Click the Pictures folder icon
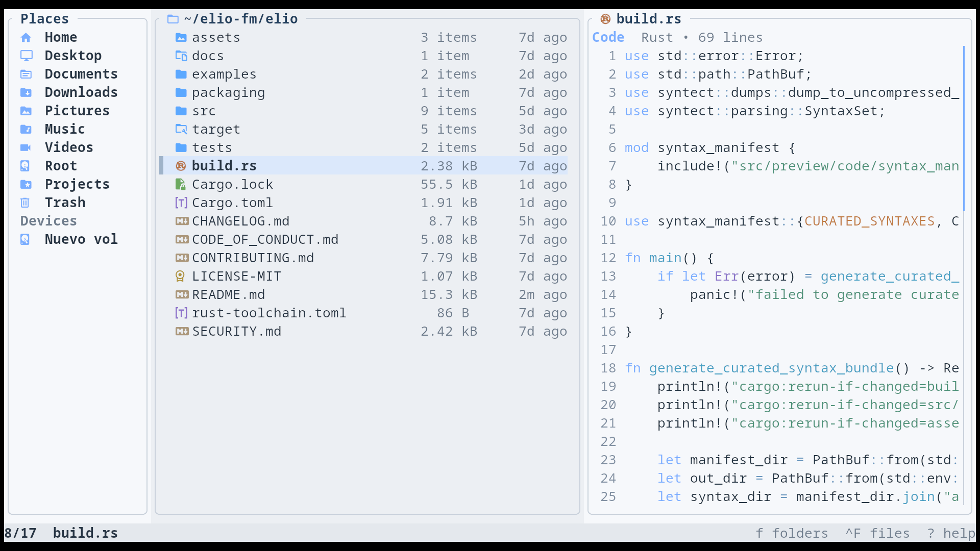 point(26,111)
